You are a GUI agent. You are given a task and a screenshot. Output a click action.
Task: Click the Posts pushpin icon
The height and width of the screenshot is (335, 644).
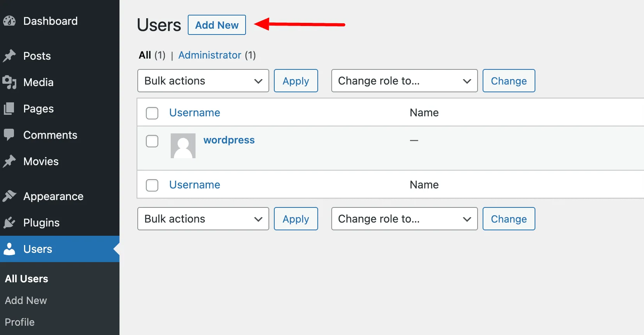tap(9, 56)
